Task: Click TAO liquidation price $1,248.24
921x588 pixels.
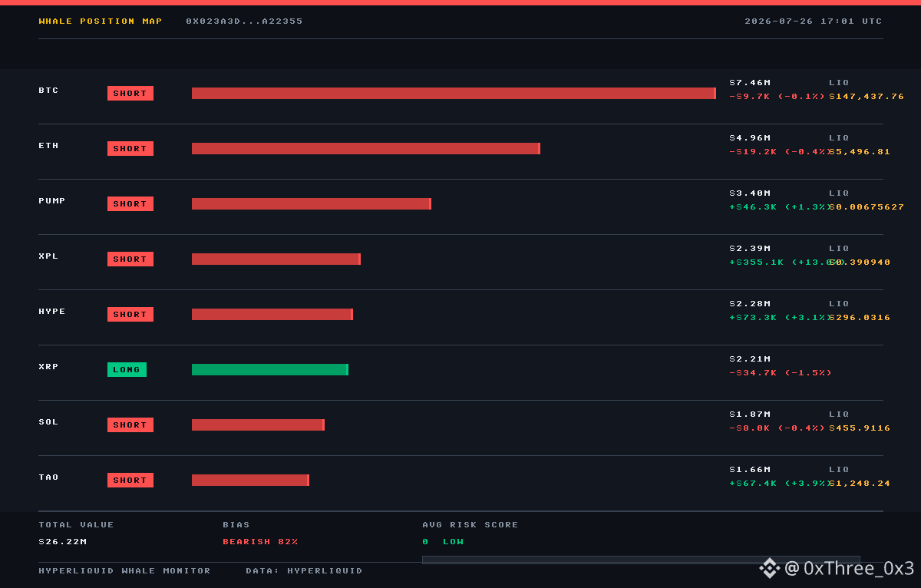Action: (x=860, y=484)
